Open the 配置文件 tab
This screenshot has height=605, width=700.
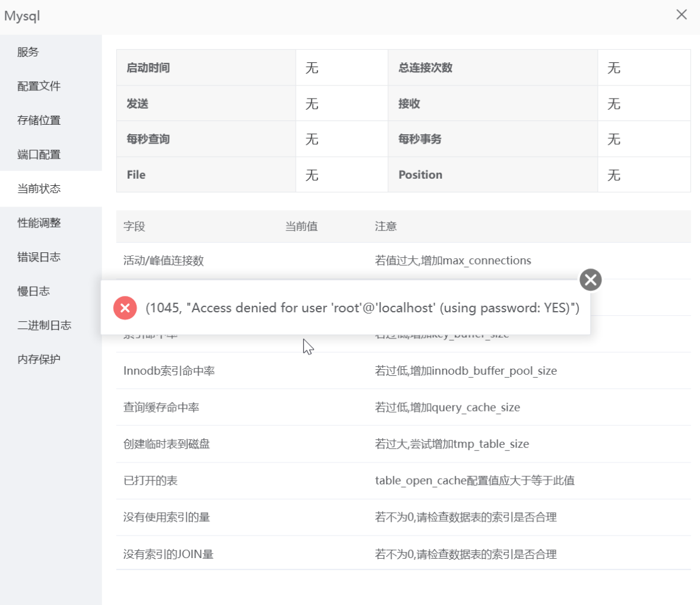51,86
